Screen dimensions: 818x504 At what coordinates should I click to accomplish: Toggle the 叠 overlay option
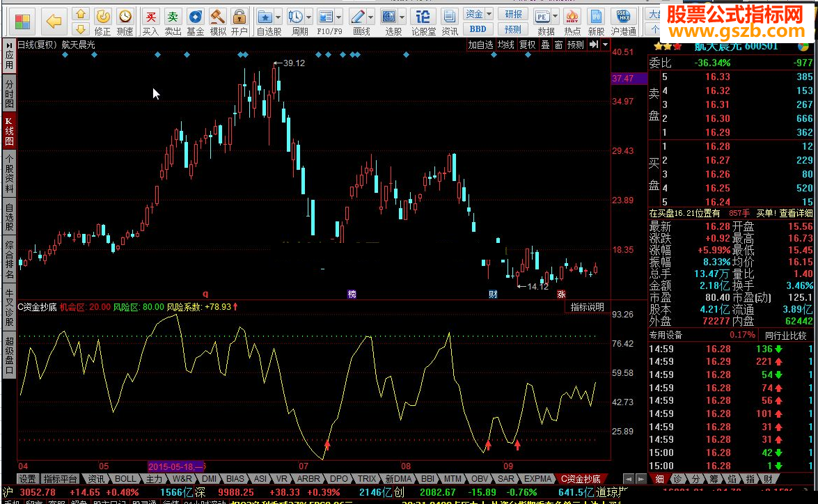tap(545, 45)
